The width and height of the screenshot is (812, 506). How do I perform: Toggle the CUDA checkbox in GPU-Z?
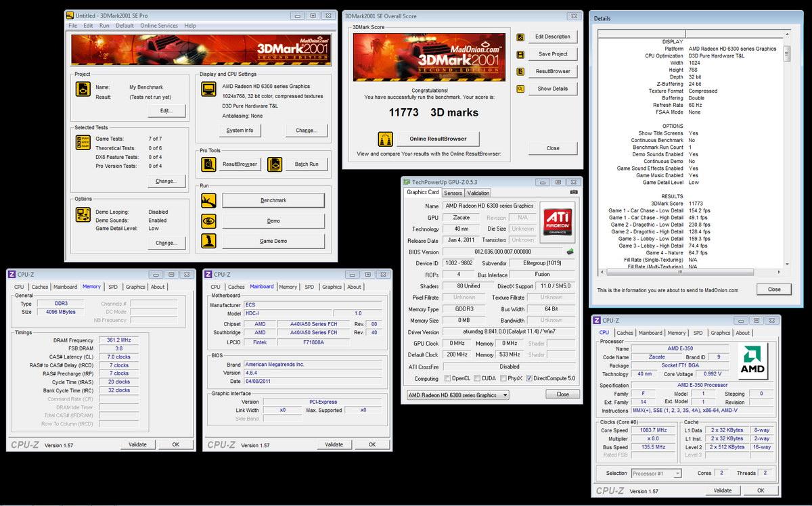click(477, 379)
